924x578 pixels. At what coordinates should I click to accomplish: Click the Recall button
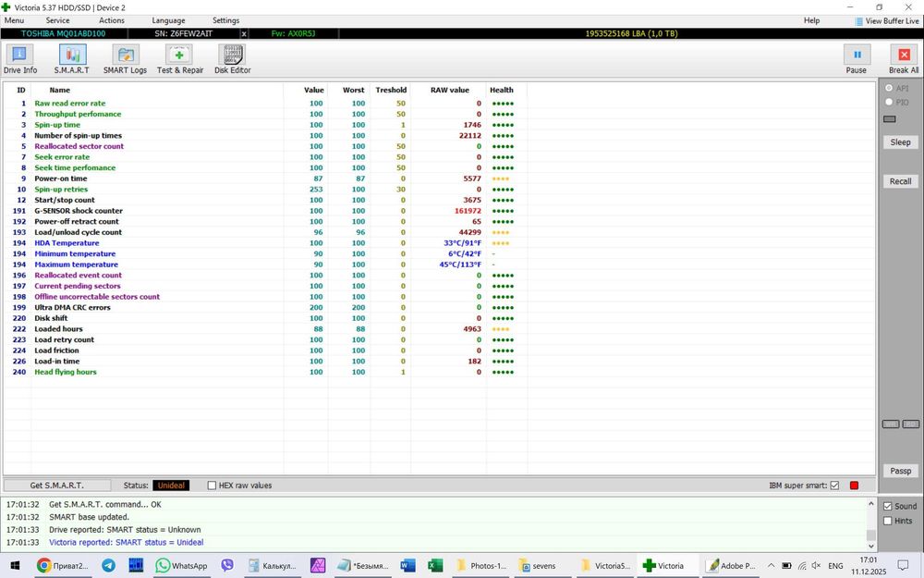(x=900, y=181)
